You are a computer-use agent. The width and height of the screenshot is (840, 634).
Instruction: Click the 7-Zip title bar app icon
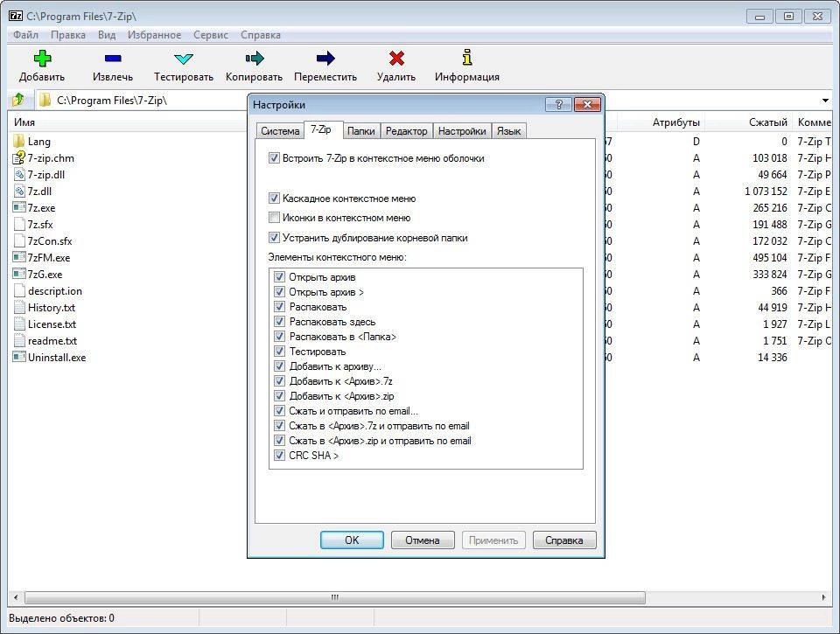pos(16,16)
